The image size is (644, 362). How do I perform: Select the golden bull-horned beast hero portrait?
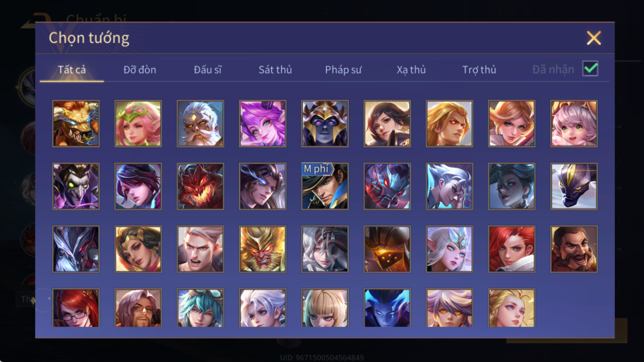click(76, 124)
